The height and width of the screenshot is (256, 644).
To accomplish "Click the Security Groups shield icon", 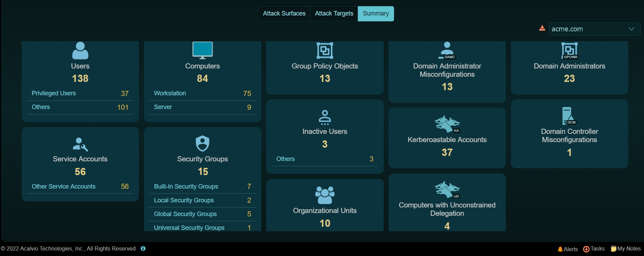I will (202, 143).
